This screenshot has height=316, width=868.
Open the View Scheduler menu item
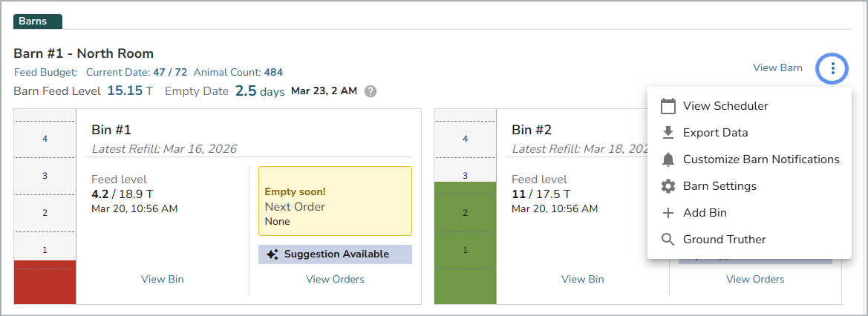(x=725, y=106)
